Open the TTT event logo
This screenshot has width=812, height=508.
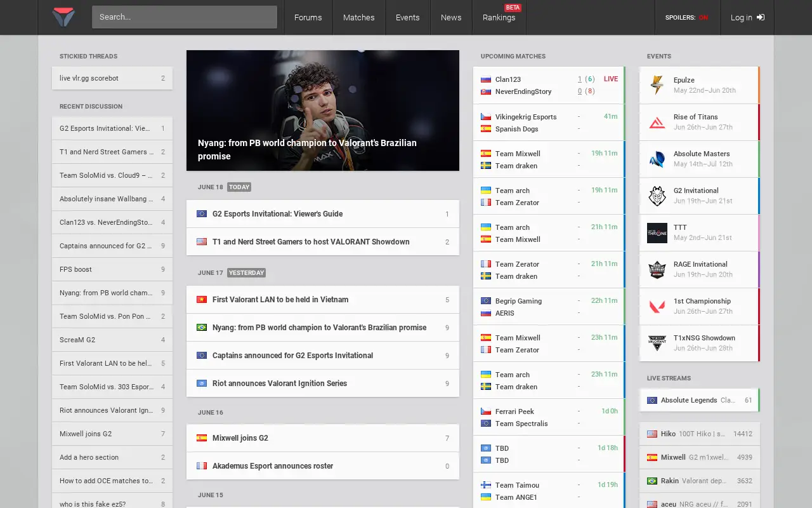tap(657, 232)
